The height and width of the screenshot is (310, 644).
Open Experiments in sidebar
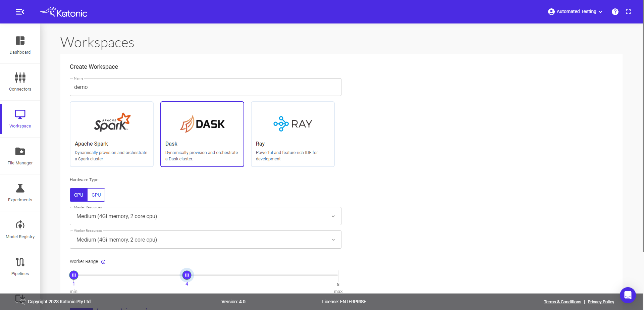pyautogui.click(x=20, y=193)
